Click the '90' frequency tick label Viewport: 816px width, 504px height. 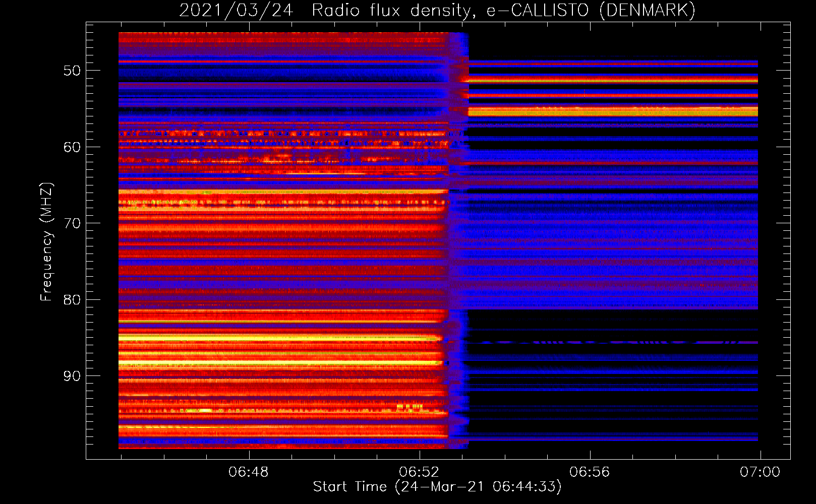point(72,376)
